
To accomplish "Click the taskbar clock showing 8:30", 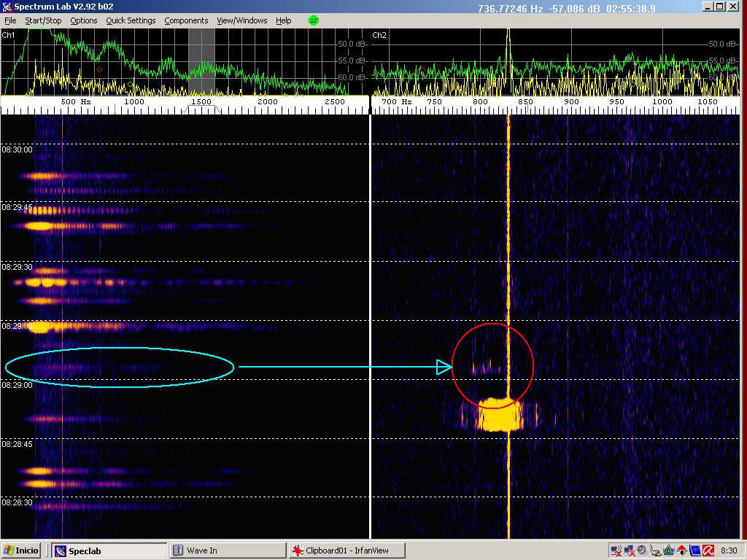I will tap(728, 551).
